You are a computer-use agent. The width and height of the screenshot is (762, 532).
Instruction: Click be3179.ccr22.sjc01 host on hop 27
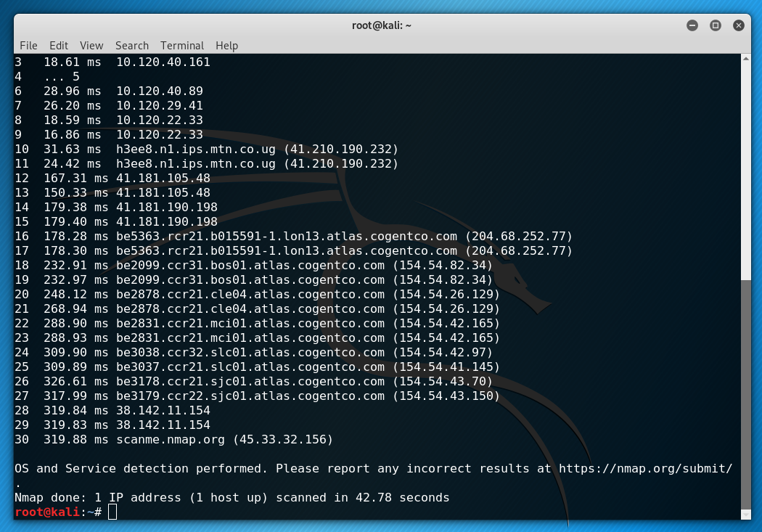250,396
